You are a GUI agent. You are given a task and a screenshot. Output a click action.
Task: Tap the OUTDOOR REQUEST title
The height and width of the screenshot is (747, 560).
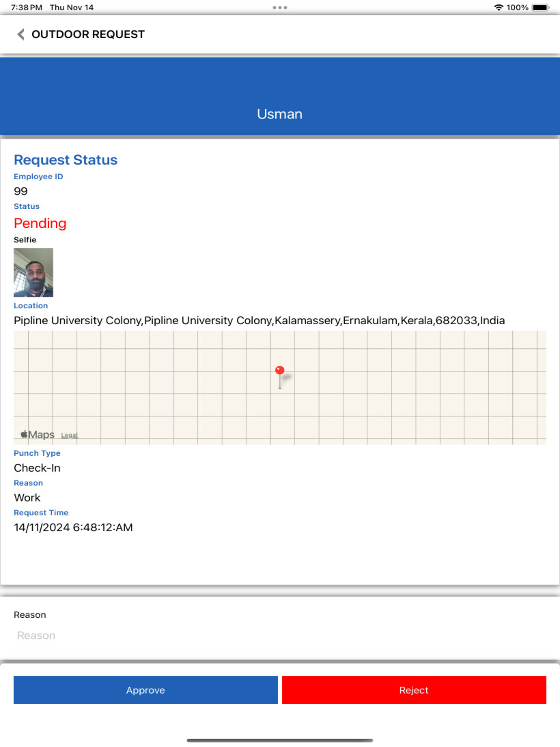(x=88, y=34)
